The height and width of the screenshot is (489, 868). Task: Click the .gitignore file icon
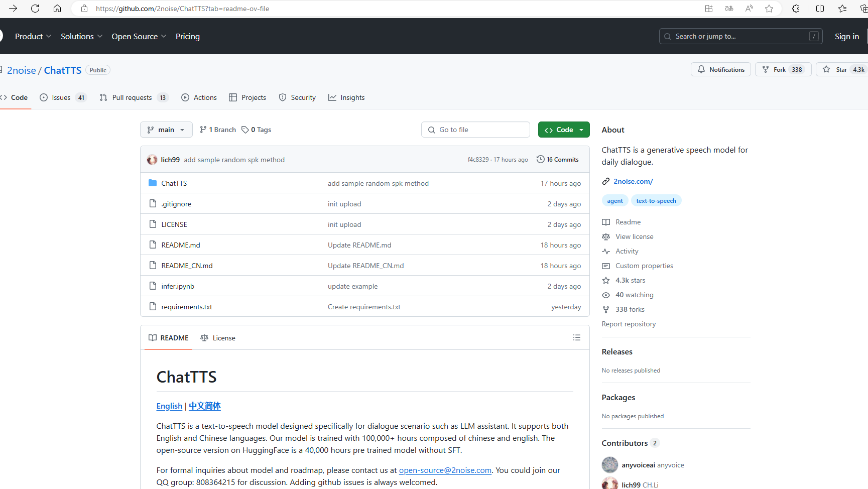point(153,204)
